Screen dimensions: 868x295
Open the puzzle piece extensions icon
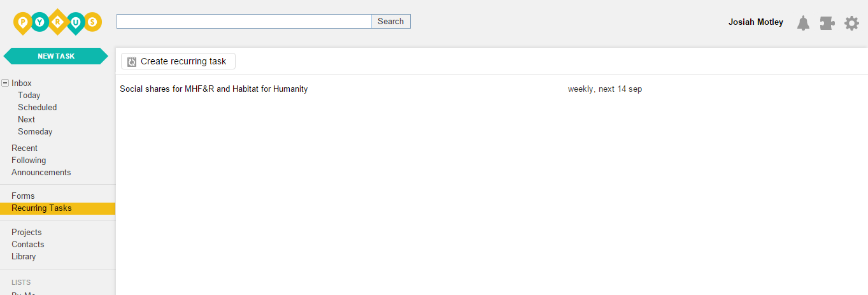tap(827, 24)
